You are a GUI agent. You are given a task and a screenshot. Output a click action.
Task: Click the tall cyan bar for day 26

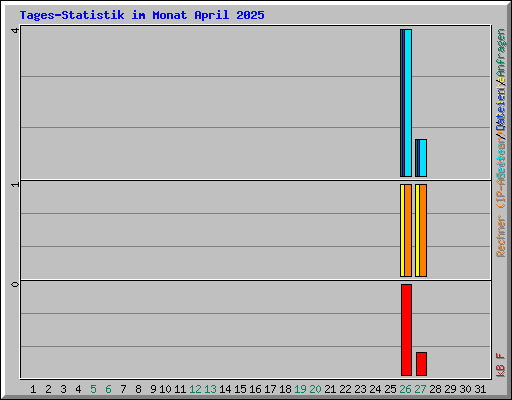point(408,103)
